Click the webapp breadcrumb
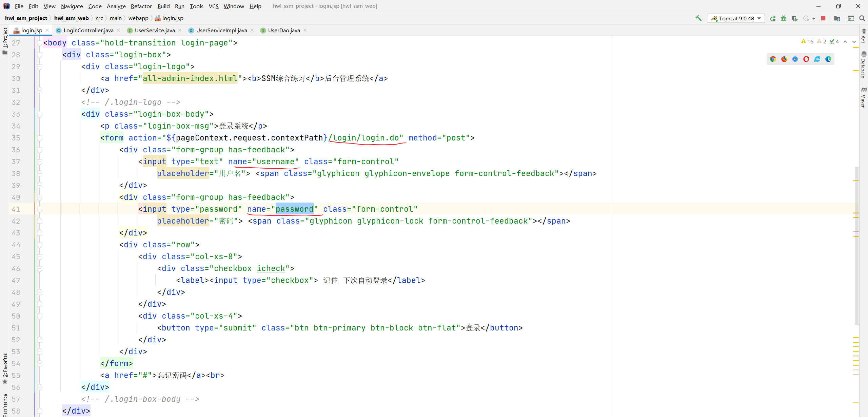The image size is (868, 417). (138, 18)
